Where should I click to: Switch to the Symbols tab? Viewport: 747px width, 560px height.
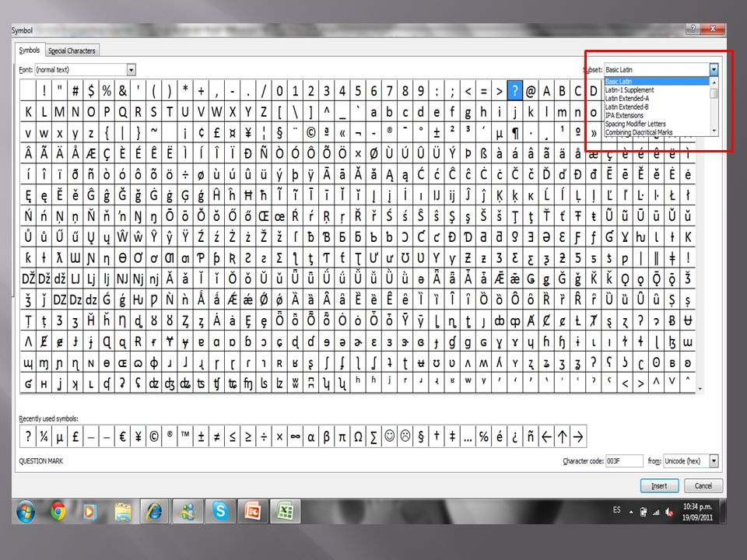[30, 50]
